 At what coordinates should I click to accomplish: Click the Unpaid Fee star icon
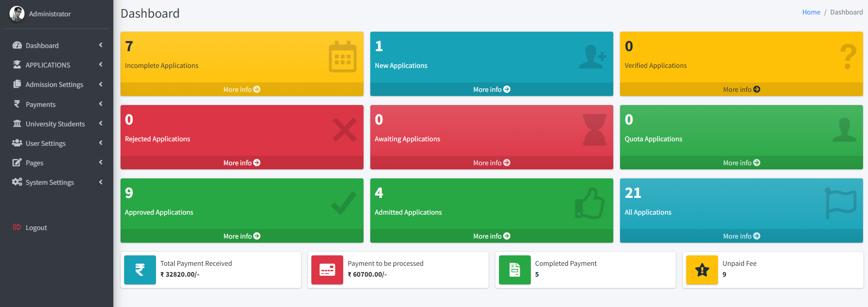(x=702, y=270)
